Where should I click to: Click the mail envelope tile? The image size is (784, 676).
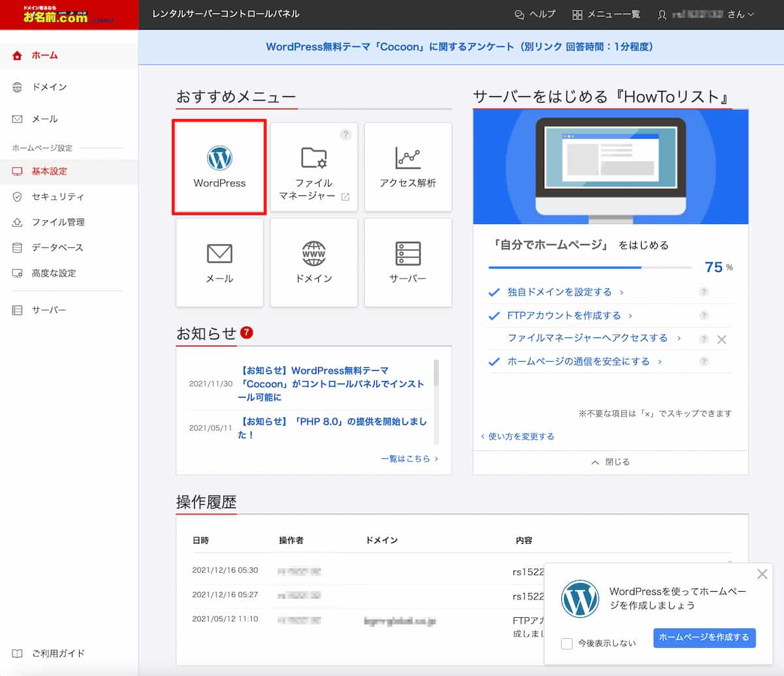(220, 262)
